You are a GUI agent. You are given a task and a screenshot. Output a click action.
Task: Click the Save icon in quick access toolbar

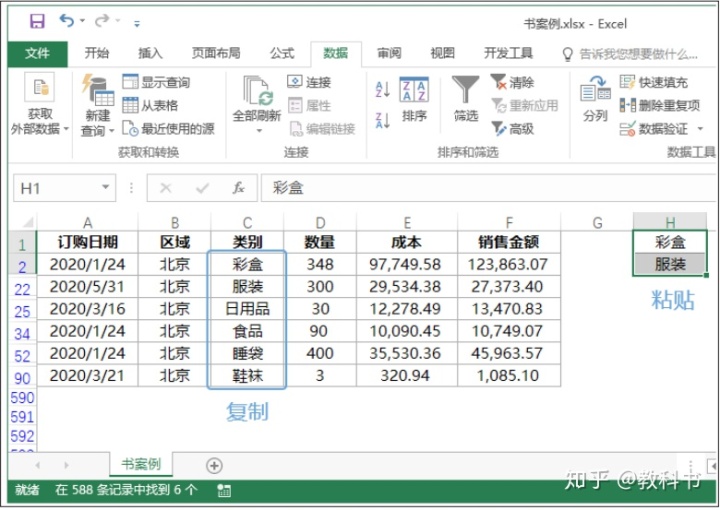point(37,21)
